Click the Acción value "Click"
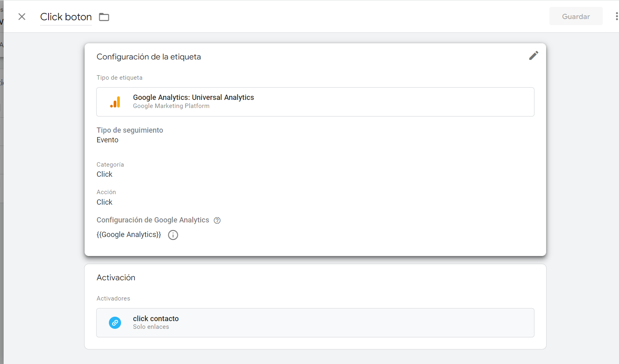The width and height of the screenshot is (619, 364). (104, 202)
